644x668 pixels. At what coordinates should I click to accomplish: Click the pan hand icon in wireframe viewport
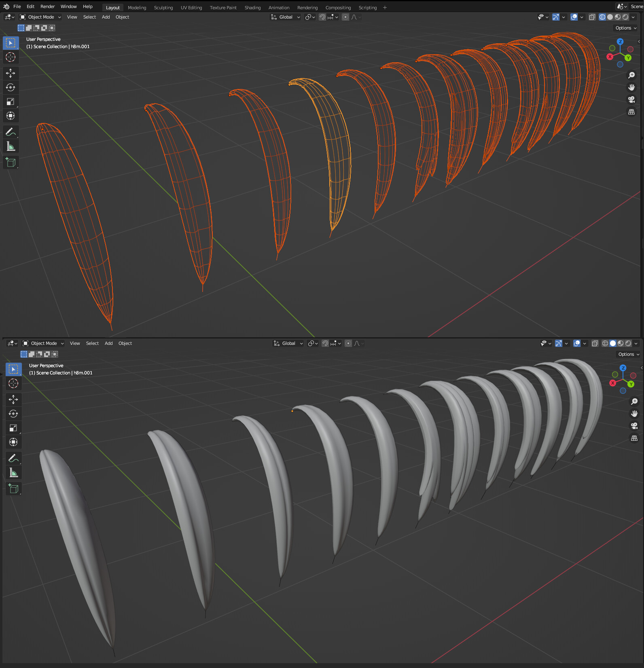click(x=631, y=87)
